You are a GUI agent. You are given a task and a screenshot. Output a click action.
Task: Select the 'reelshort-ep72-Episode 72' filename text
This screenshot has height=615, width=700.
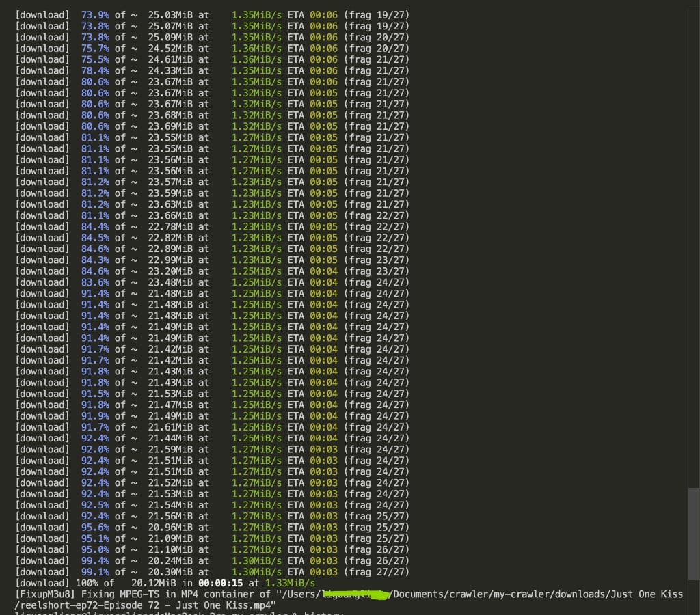point(90,605)
